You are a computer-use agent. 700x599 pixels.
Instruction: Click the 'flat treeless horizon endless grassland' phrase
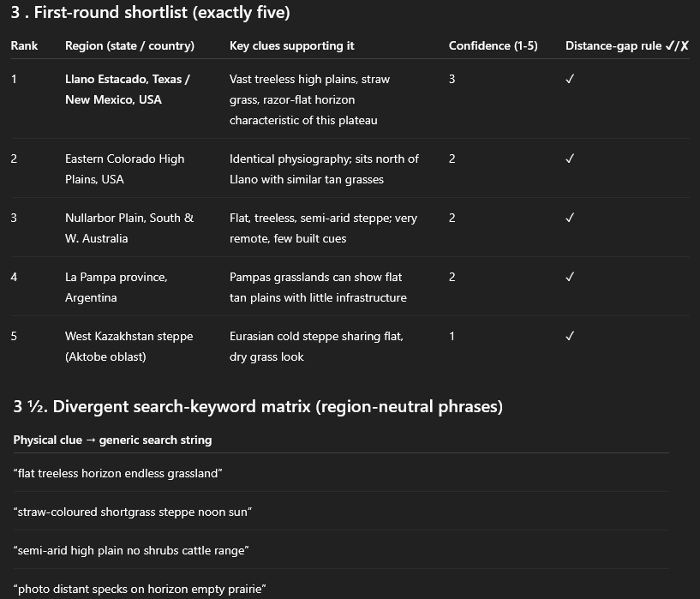118,473
